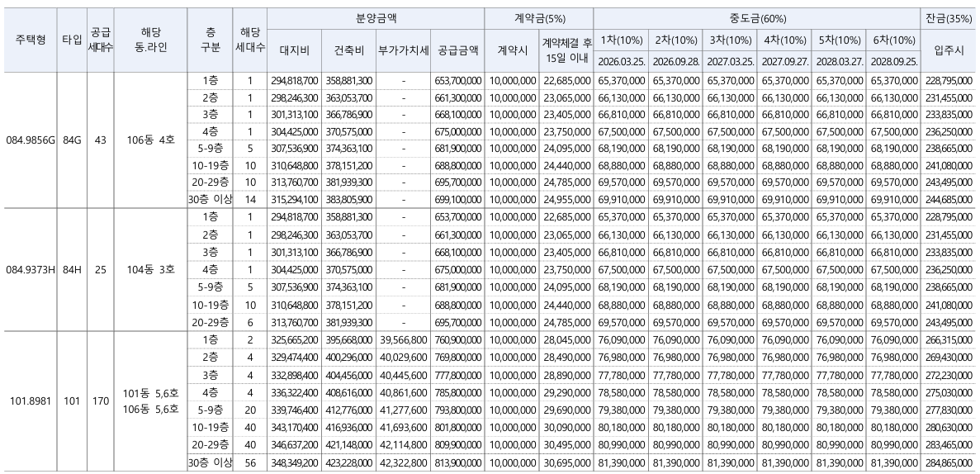Select the 잔금(35%) header
This screenshot has width=980, height=474.
click(x=948, y=19)
